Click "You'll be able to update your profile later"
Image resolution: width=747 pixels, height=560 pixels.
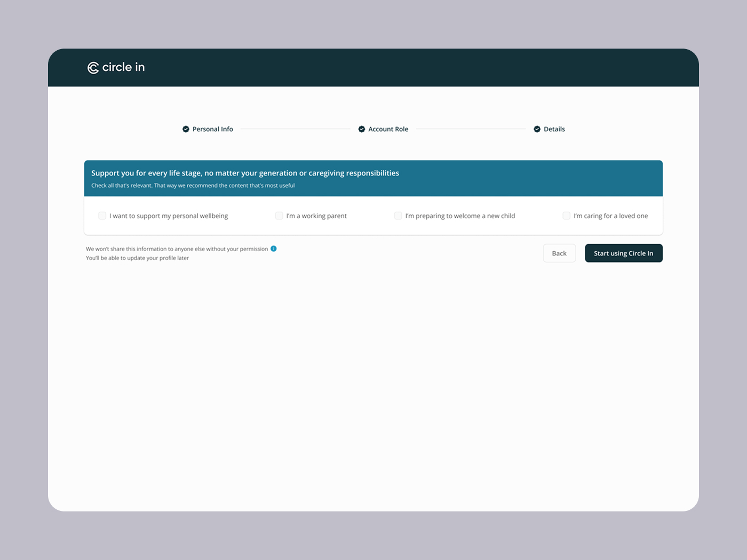[x=137, y=258]
